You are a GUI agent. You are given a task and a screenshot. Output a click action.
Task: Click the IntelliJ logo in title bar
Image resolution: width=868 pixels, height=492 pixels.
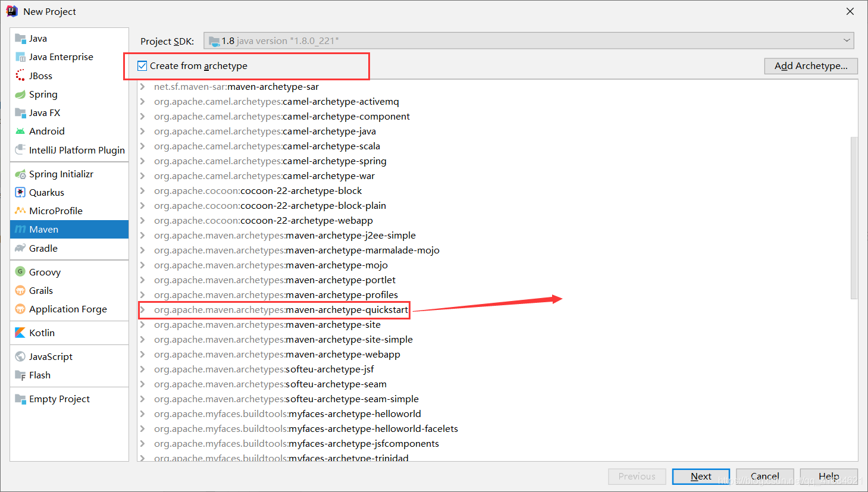coord(12,11)
